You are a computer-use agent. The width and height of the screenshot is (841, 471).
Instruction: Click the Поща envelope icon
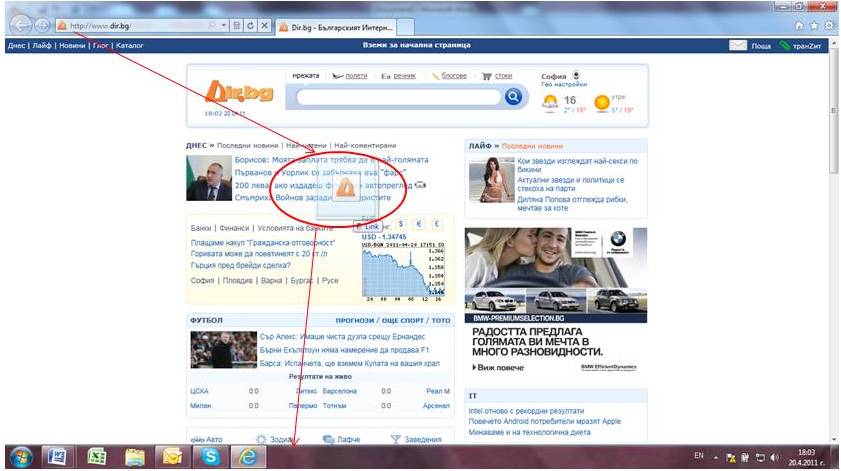tap(738, 46)
